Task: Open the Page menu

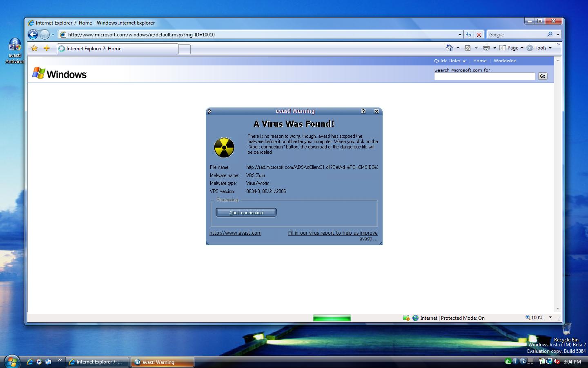Action: 511,48
